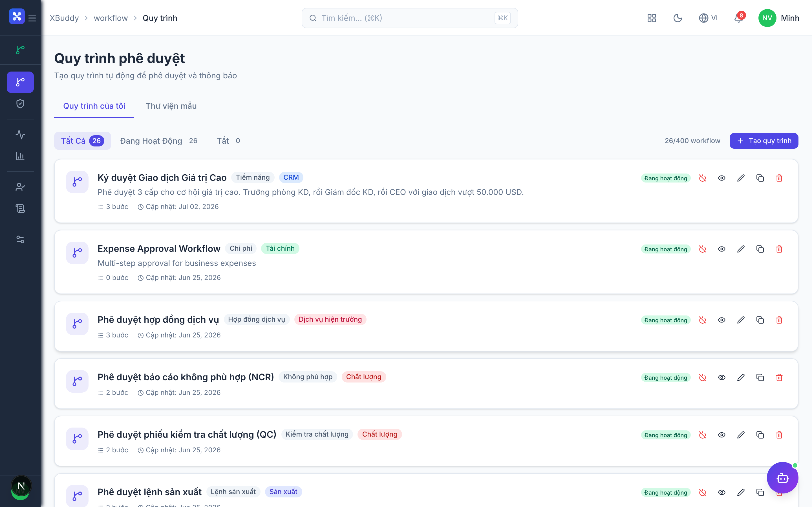Deactivate Ký duyệt Giao dịch Giá trị Cao
Viewport: 812px width, 507px height.
[x=702, y=178]
